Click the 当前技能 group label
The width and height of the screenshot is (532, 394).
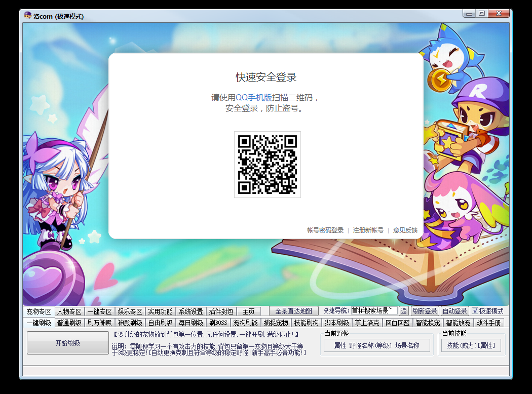[454, 334]
